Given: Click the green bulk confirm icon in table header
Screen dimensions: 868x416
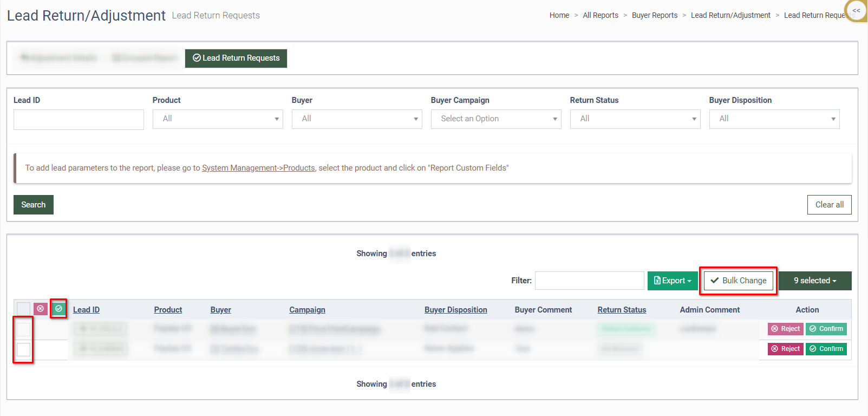Looking at the screenshot, I should 58,309.
